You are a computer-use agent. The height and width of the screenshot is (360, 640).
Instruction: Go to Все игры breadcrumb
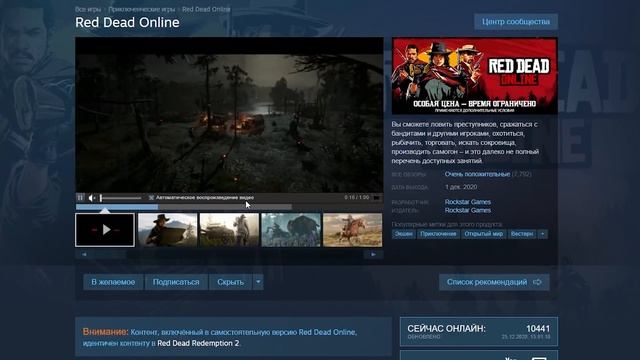[88, 9]
